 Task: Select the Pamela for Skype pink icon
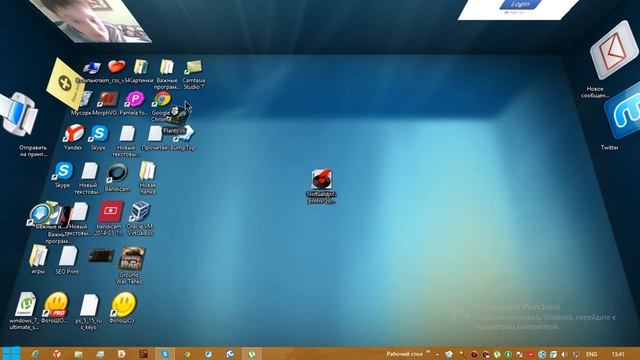click(x=135, y=99)
